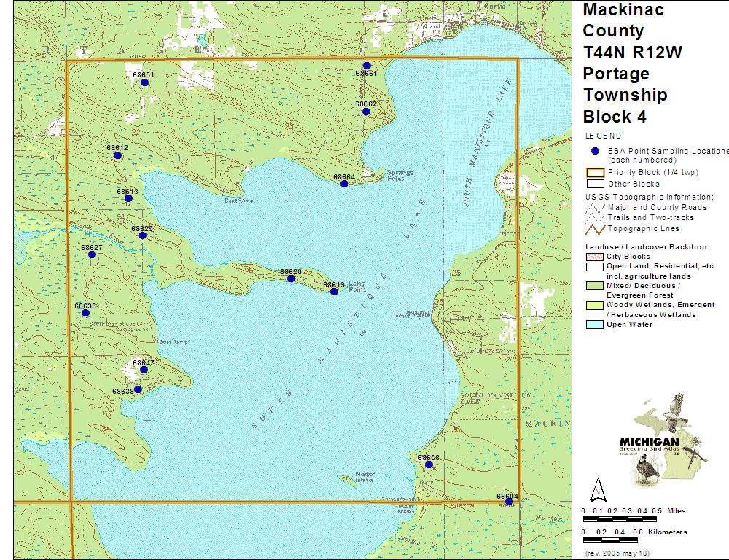The image size is (729, 560).
Task: Select point marker 68619 at Long Point
Action: 334,292
